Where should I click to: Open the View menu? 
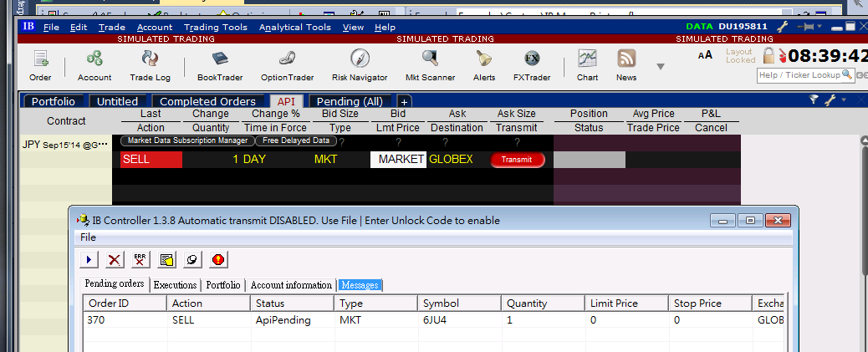coord(353,27)
